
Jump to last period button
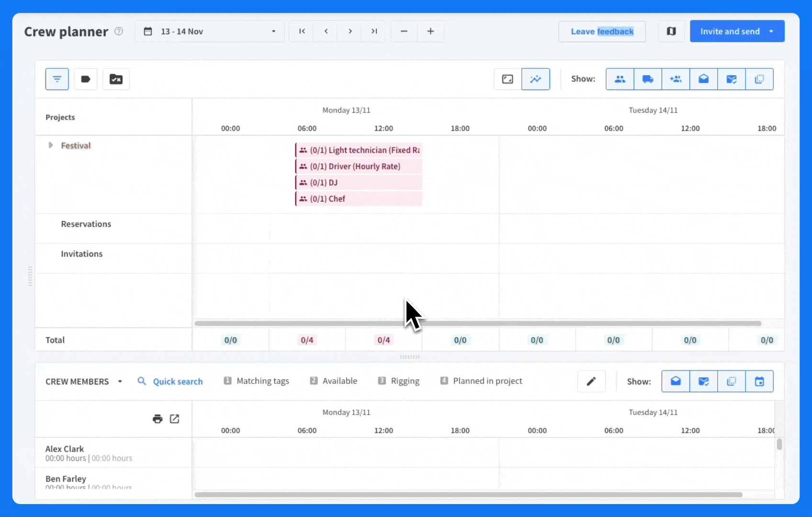pos(374,31)
